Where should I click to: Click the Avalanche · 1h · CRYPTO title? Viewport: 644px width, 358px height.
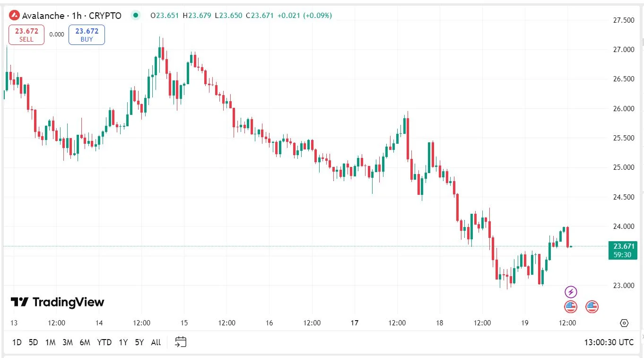tap(72, 16)
